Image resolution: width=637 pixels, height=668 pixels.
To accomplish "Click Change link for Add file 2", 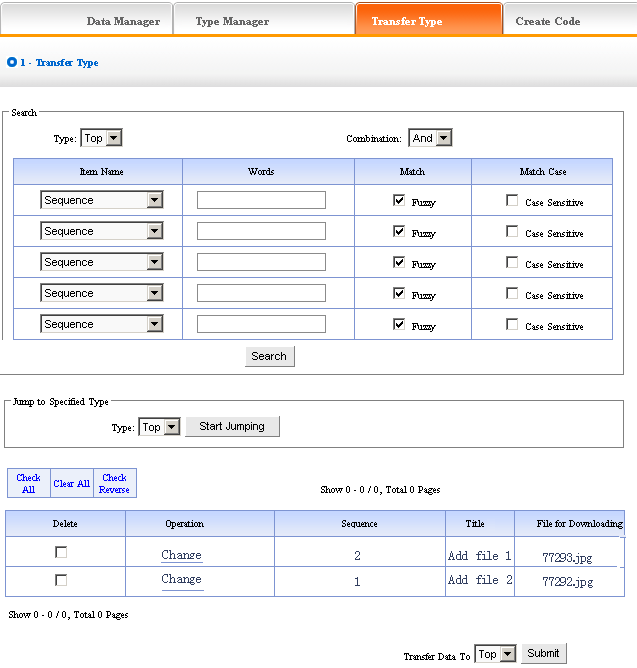I will click(x=182, y=579).
